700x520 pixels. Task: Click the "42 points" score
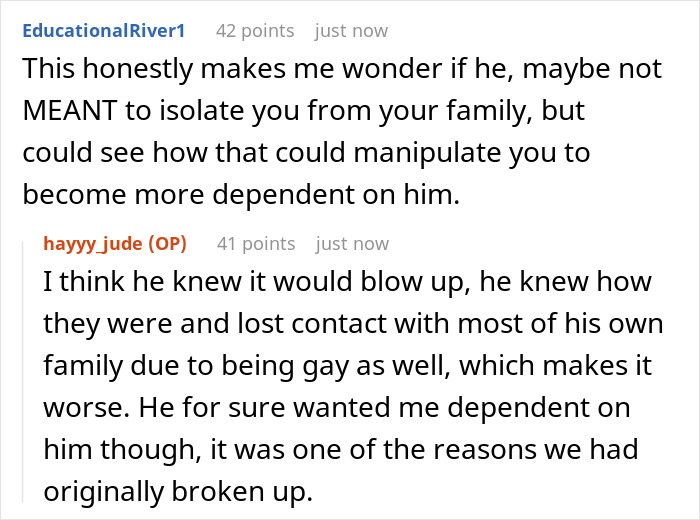click(255, 31)
